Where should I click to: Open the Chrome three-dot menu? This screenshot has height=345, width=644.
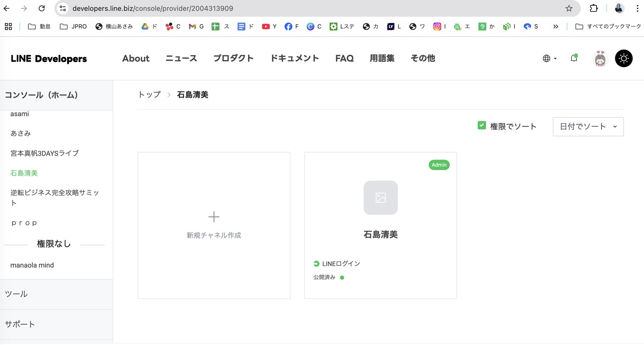[637, 8]
